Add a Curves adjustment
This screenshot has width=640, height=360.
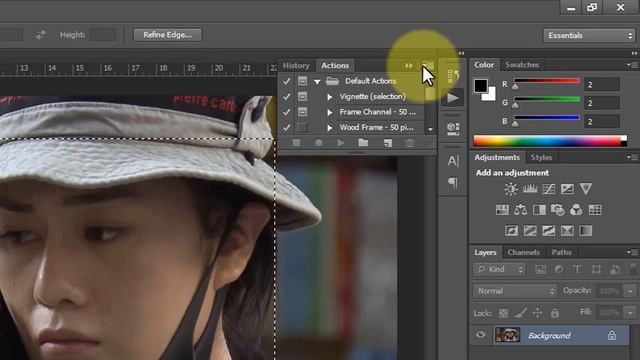pyautogui.click(x=549, y=189)
